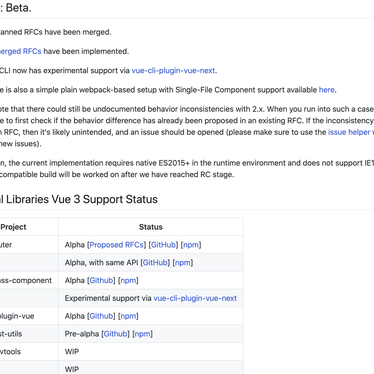Click the WIP cell in devtools row
The height and width of the screenshot is (374, 374).
[x=151, y=352]
